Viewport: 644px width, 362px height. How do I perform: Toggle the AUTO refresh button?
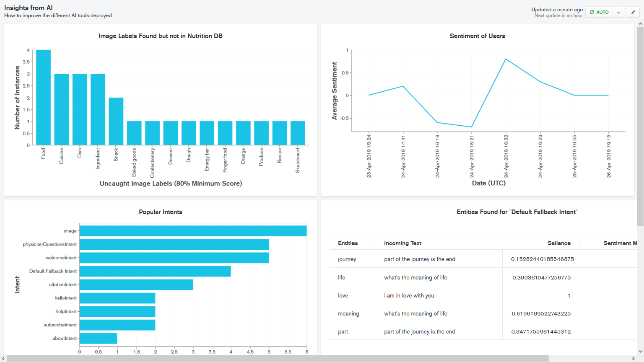click(599, 12)
